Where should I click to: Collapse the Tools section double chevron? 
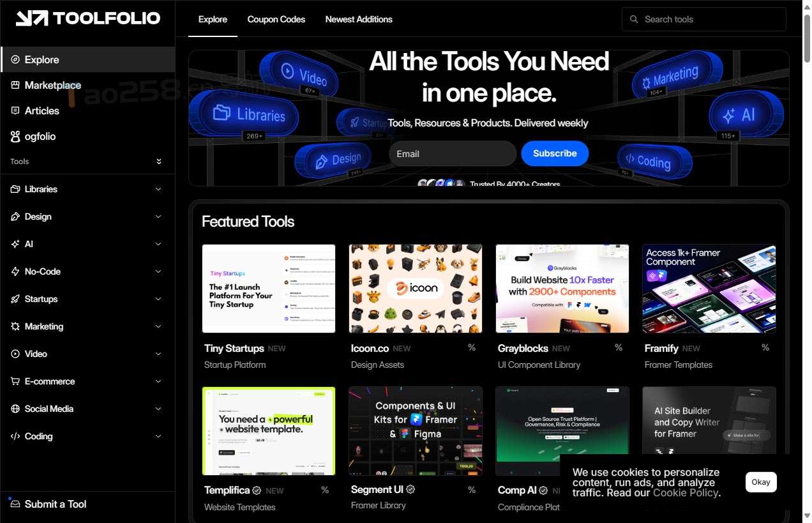(x=158, y=162)
